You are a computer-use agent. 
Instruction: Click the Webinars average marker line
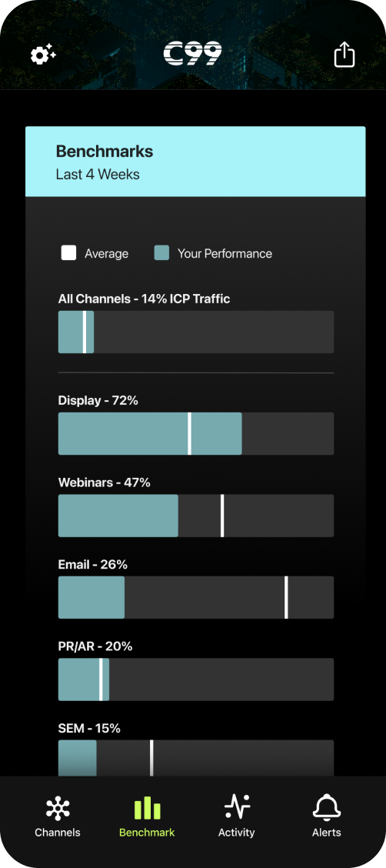[x=222, y=516]
